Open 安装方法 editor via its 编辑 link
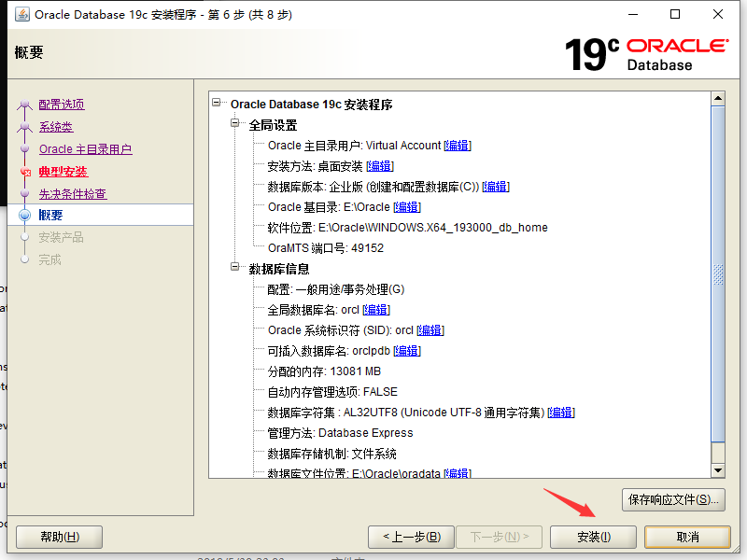Screen dimensions: 747x560 (380, 165)
